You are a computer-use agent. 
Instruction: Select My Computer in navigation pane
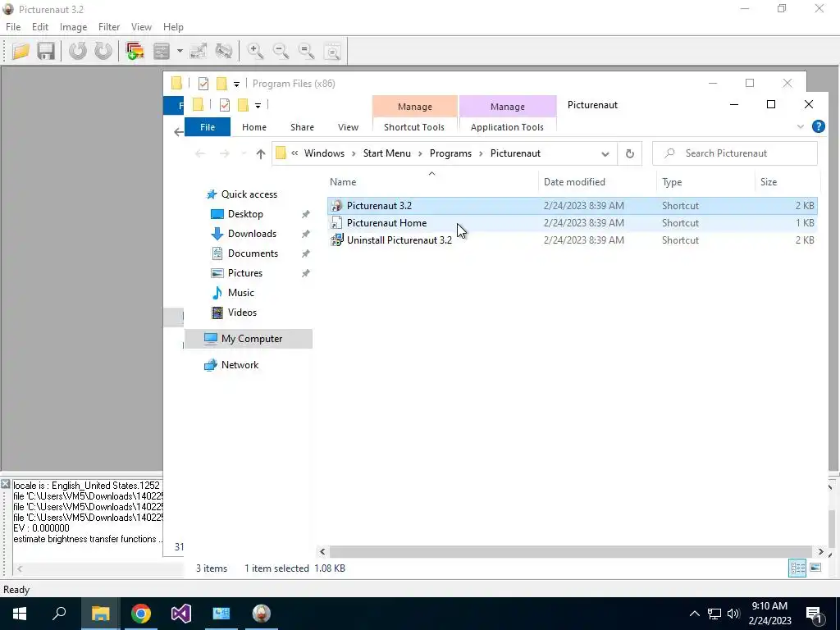coord(249,339)
